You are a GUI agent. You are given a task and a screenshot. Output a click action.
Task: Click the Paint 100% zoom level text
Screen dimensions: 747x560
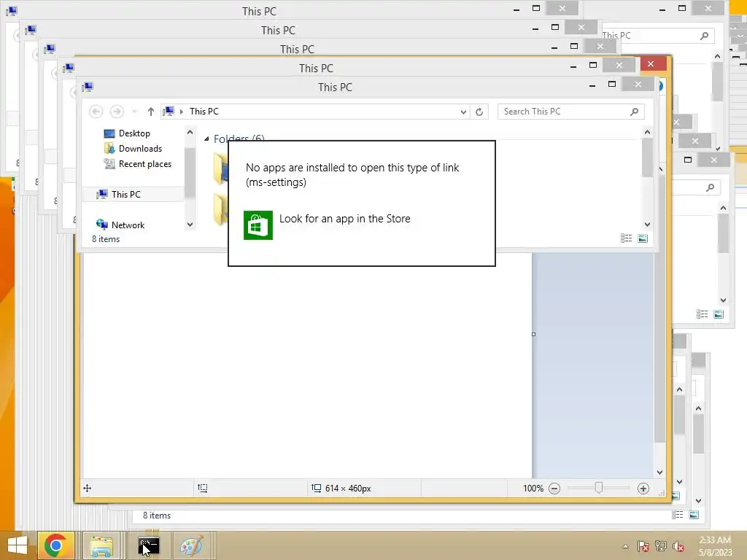(533, 488)
